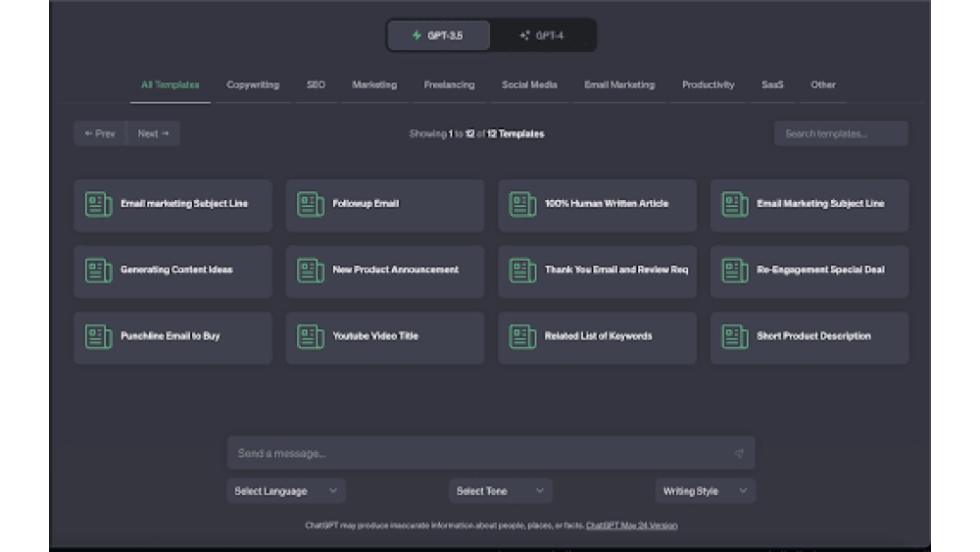The height and width of the screenshot is (552, 980).
Task: Open the Marketing tab
Action: click(x=374, y=85)
